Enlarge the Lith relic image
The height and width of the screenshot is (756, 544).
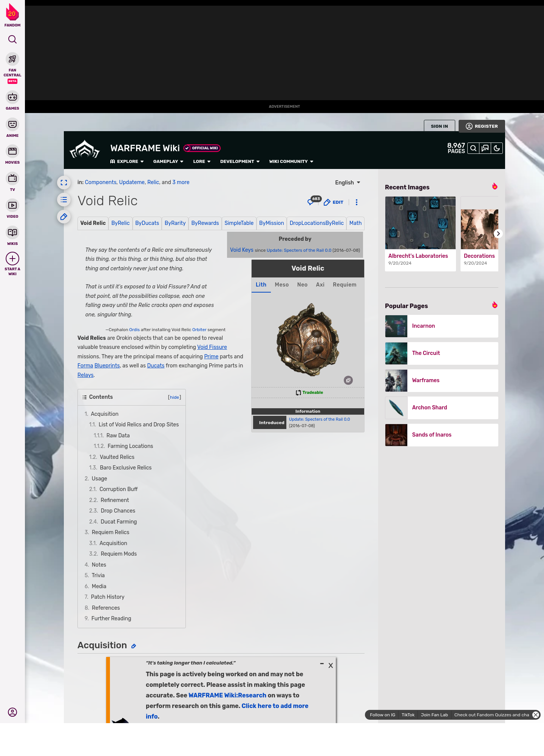pos(348,380)
